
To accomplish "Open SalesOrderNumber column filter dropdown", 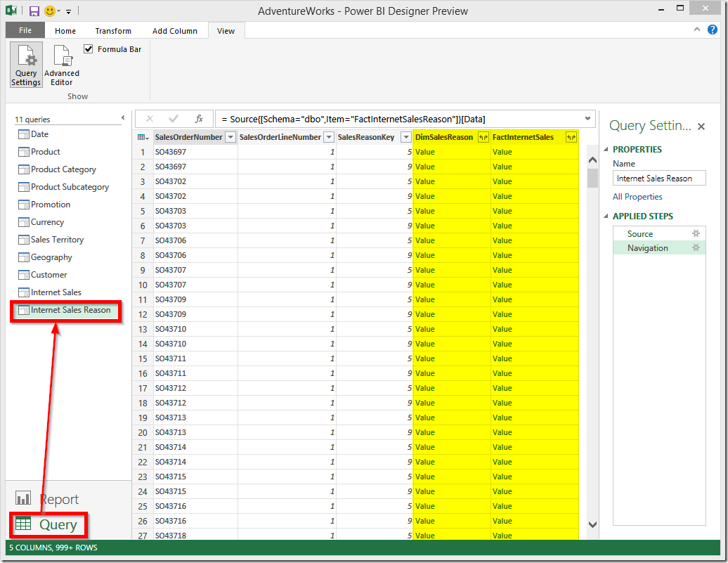I will 230,138.
